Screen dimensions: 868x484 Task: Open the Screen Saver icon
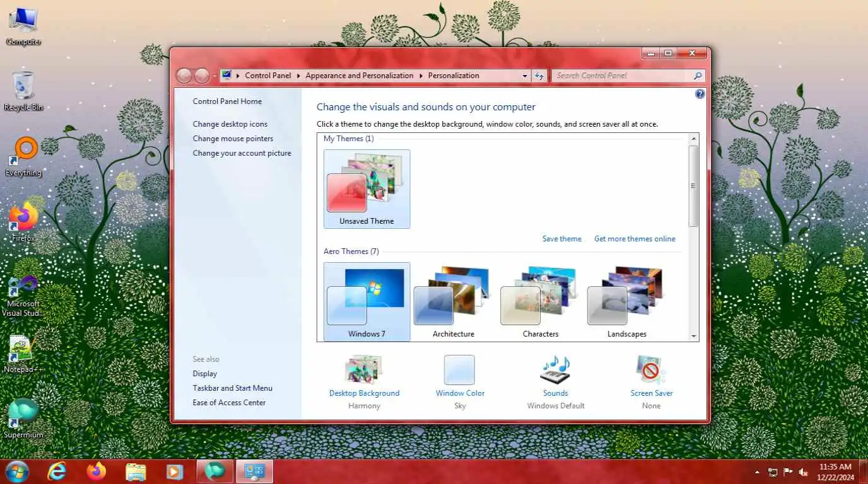point(651,370)
